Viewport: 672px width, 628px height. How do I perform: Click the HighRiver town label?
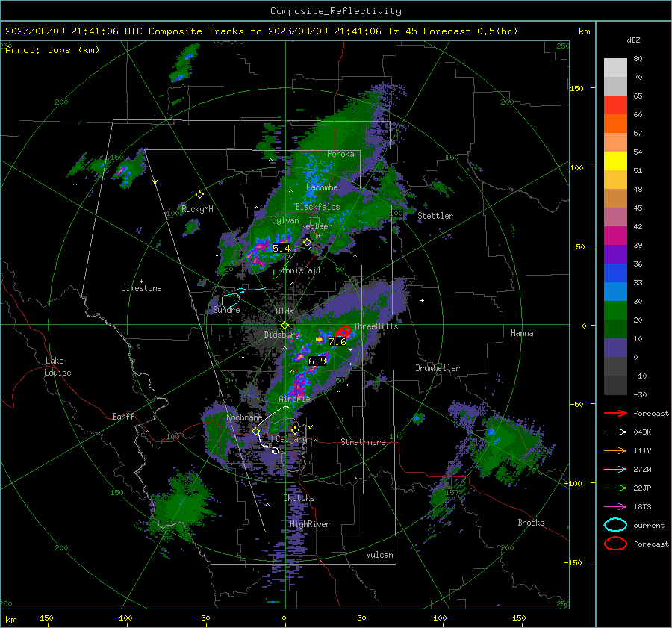pyautogui.click(x=310, y=524)
